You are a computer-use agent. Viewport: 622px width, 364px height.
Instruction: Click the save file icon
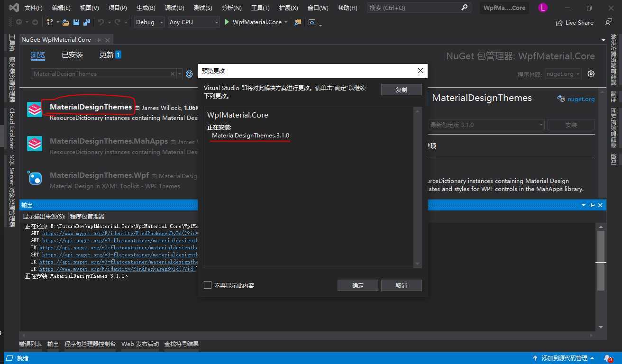(x=76, y=22)
